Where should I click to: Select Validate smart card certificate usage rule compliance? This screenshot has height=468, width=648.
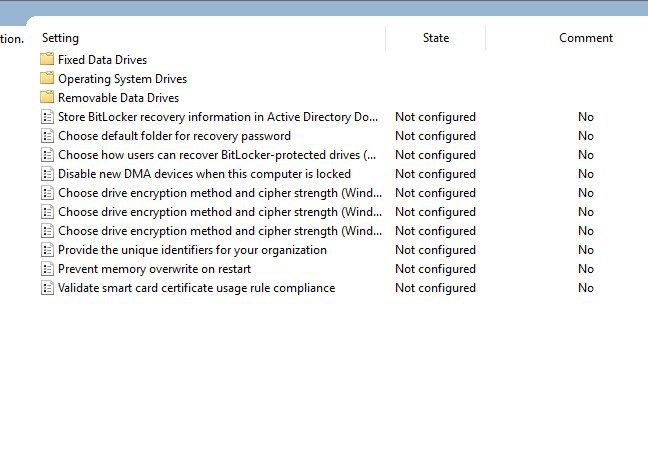click(x=196, y=288)
